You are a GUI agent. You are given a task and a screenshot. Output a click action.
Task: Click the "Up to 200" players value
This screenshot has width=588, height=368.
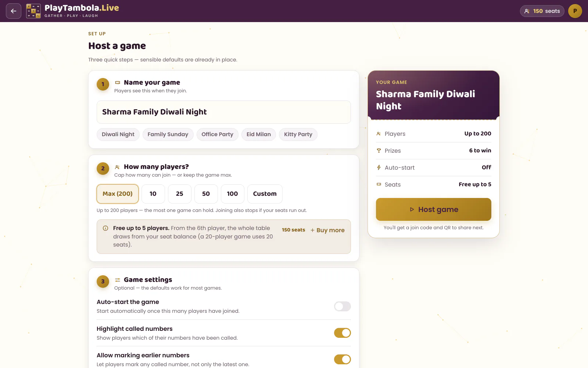pos(478,134)
